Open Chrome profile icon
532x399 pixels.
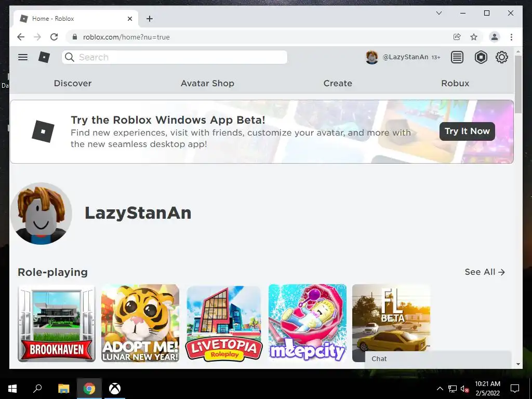point(495,37)
